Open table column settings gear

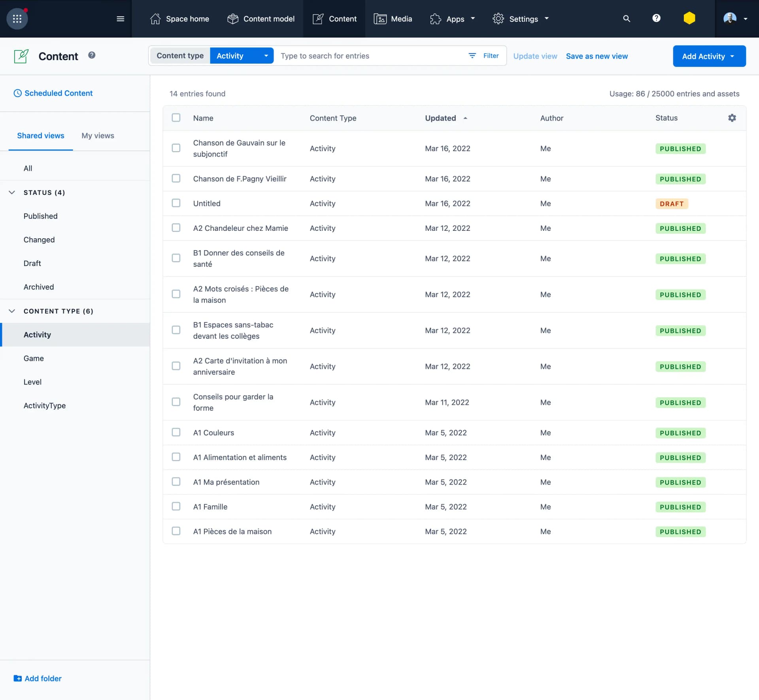(x=732, y=117)
